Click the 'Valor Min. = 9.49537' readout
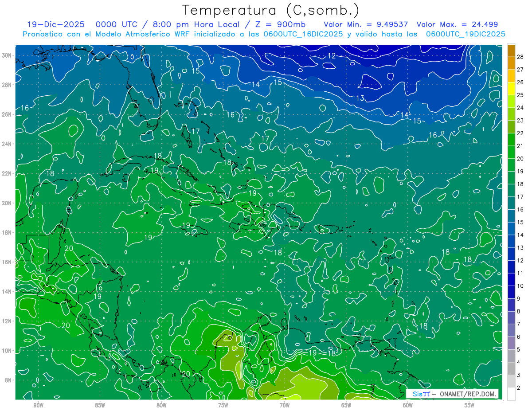Viewport: 532px width, 411px height. [x=366, y=24]
